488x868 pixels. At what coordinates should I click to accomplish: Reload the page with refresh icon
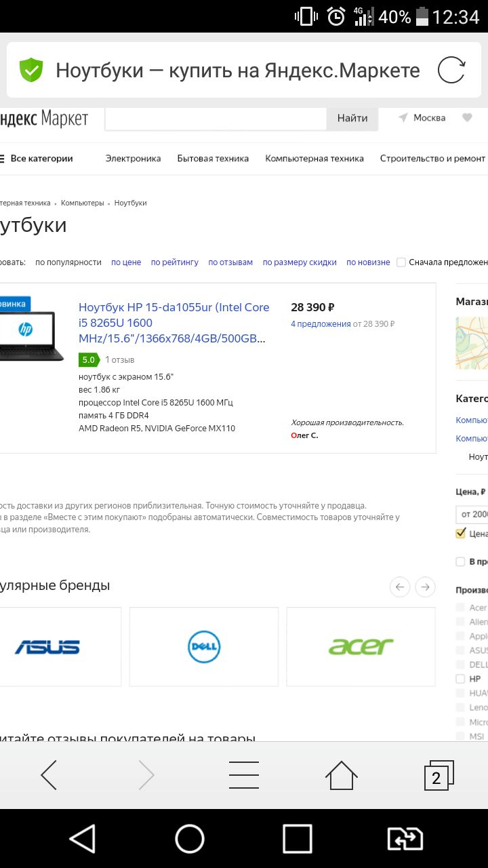(x=451, y=70)
